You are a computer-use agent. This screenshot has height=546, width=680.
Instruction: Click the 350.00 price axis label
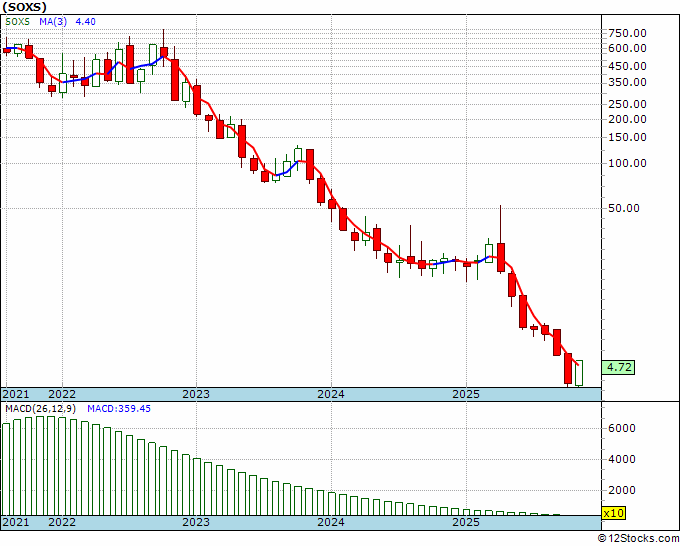click(x=627, y=82)
